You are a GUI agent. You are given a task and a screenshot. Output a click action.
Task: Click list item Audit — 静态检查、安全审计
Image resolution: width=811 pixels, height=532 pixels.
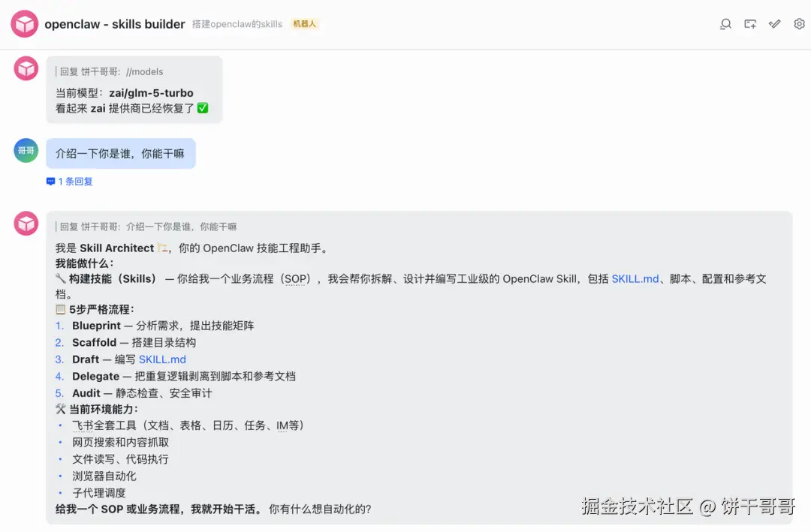142,393
